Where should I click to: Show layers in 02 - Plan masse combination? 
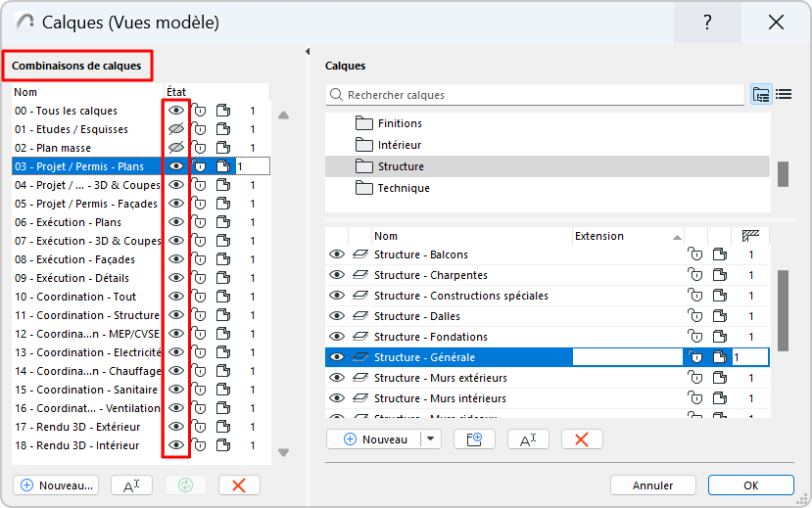coord(176,148)
